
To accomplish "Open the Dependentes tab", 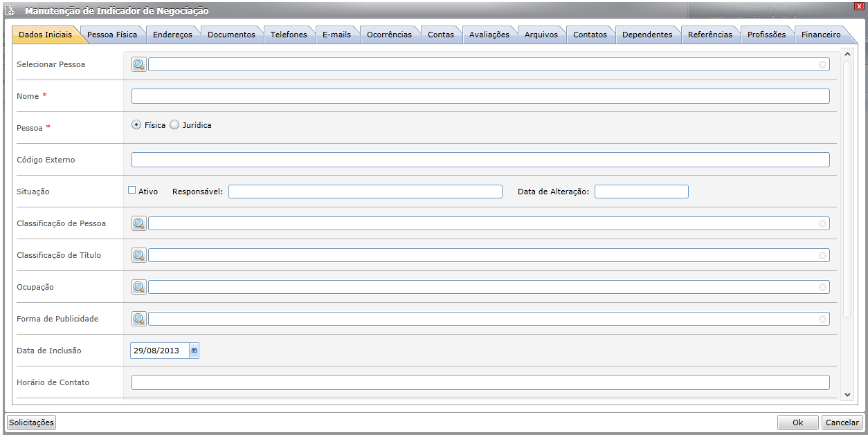I will click(x=647, y=35).
